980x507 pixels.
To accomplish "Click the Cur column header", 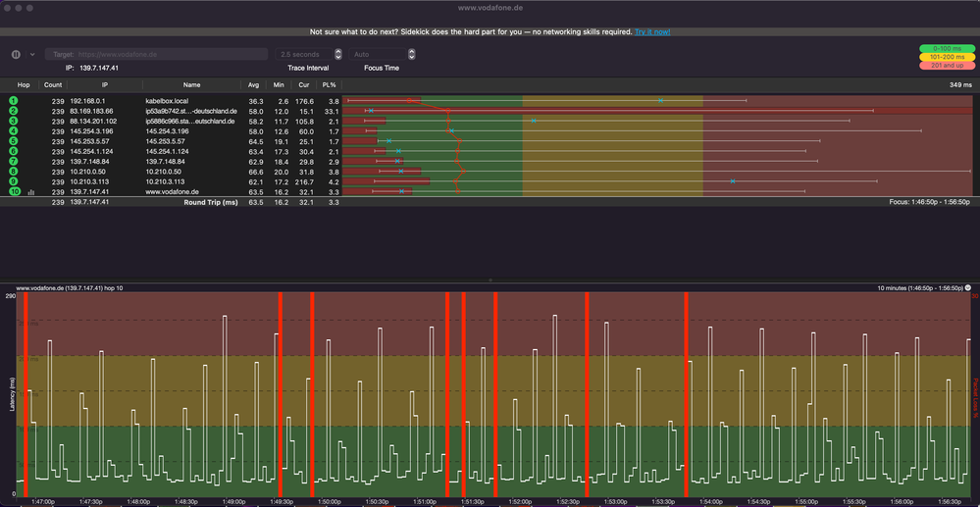I will point(303,84).
